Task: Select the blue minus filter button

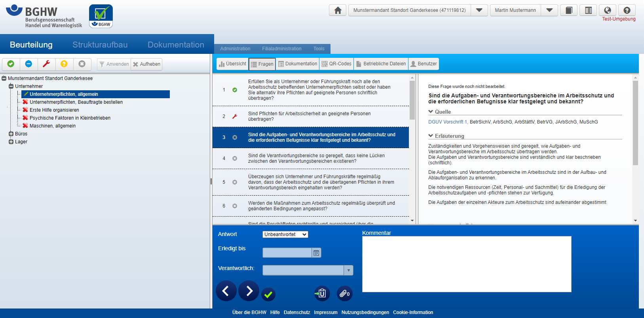Action: point(28,64)
